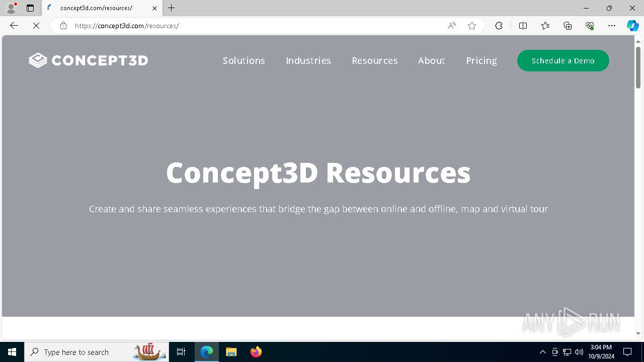Open browser Collections
644x362 pixels.
tap(568, 26)
